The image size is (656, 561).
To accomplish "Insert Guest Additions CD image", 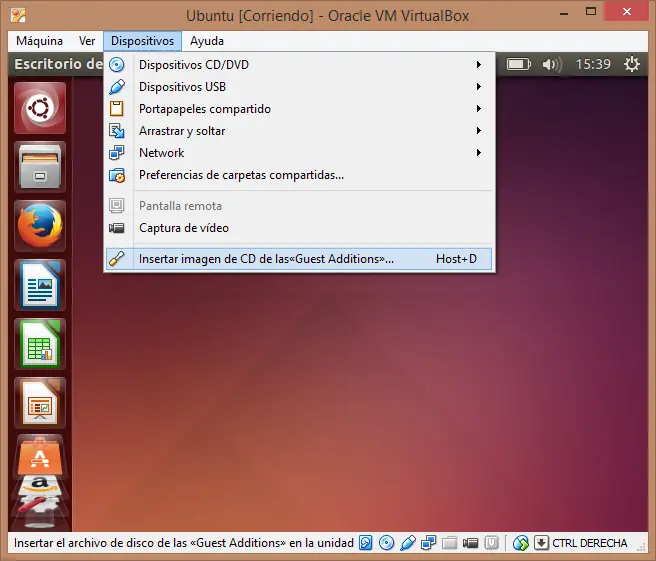I will (x=299, y=259).
